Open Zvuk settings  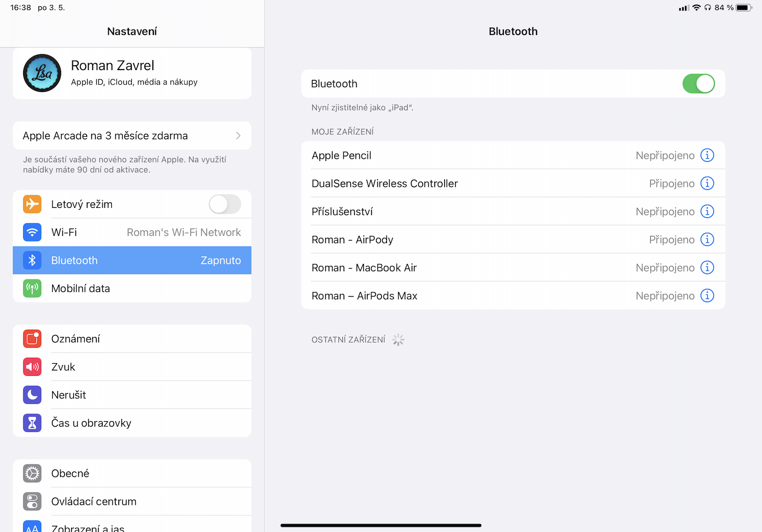pyautogui.click(x=63, y=367)
